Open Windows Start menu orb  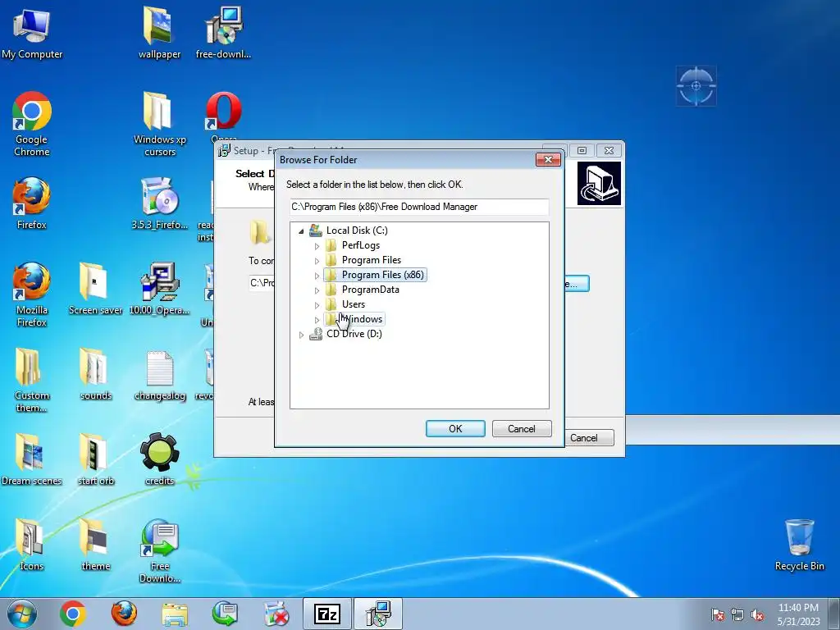(22, 614)
